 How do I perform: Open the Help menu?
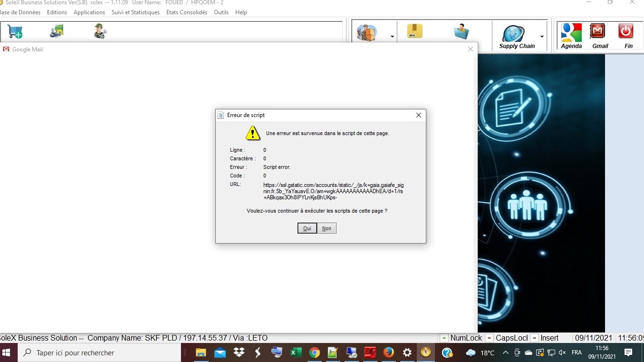point(241,12)
